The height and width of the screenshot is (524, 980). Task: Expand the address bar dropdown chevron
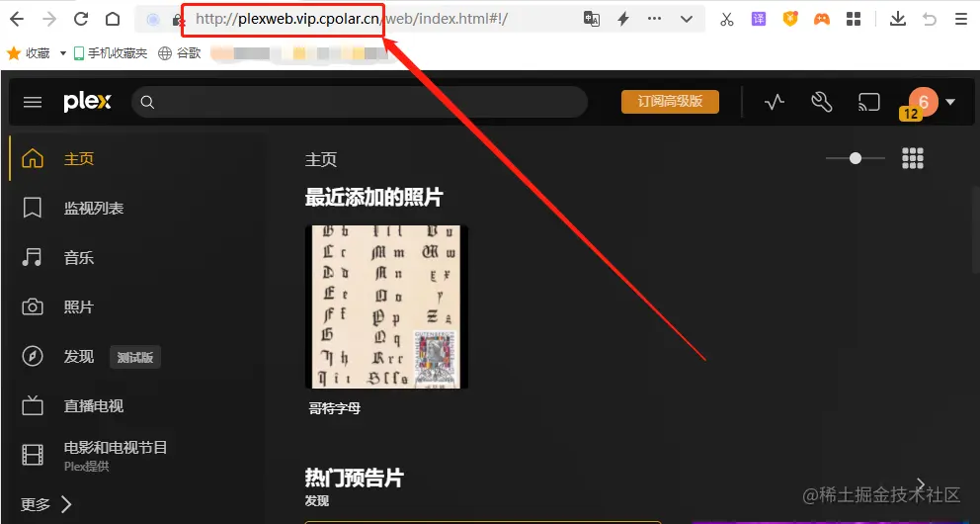(687, 19)
